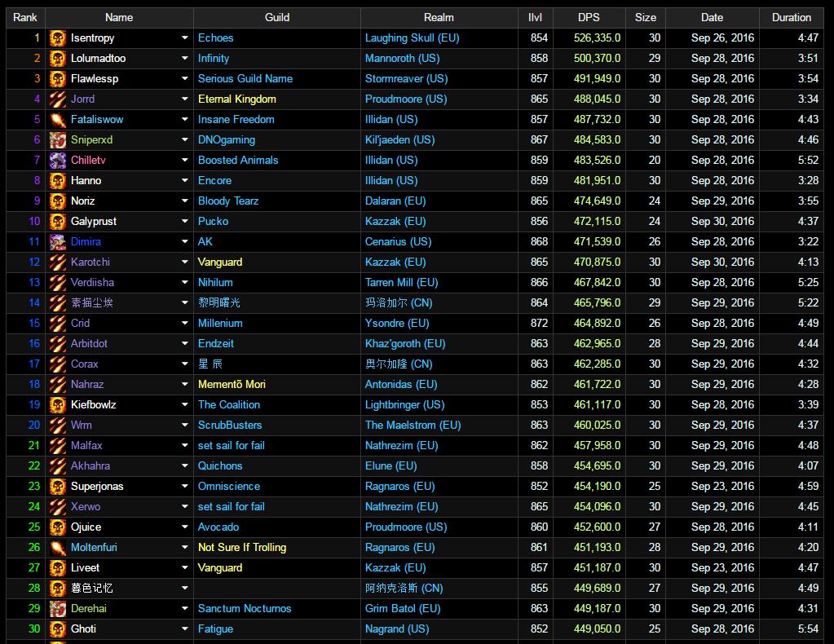Open the Echoes guild link
Screen dimensions: 834x644
coord(215,37)
